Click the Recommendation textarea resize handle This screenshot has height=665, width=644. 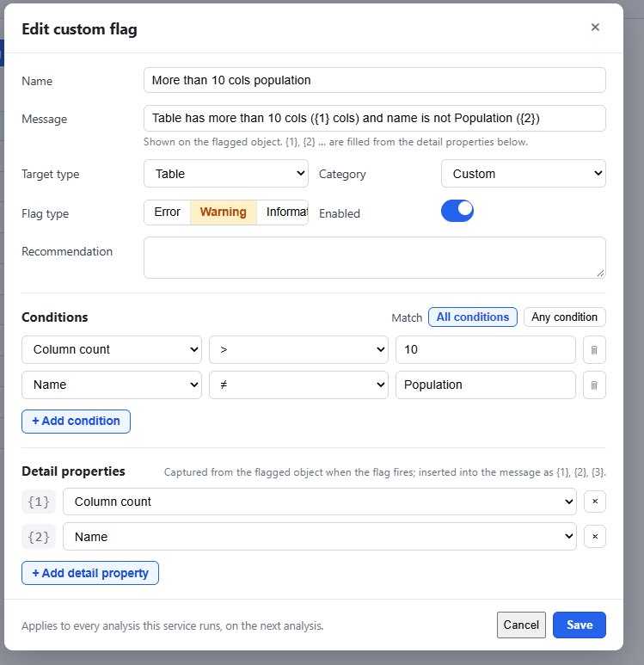pyautogui.click(x=600, y=274)
